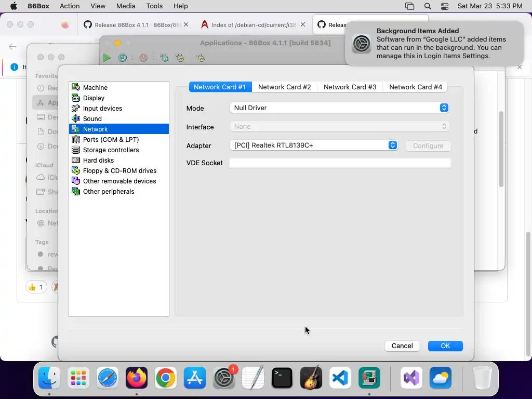The width and height of the screenshot is (532, 399).
Task: Click the Other removable devices icon
Action: click(x=76, y=181)
